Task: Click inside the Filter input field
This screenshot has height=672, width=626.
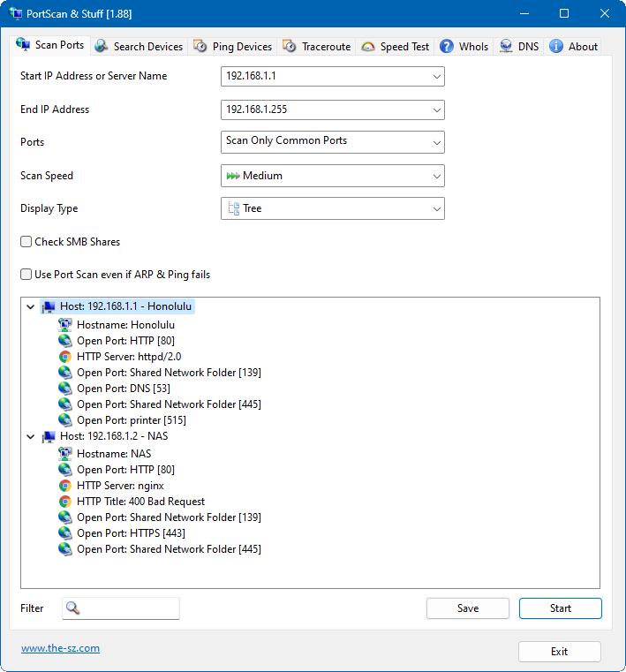Action: click(x=121, y=608)
